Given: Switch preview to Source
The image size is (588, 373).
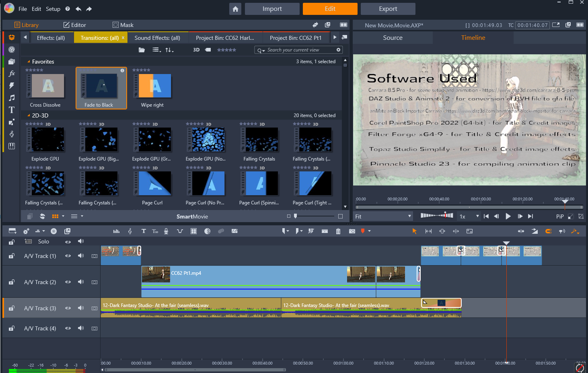Looking at the screenshot, I should click(393, 38).
